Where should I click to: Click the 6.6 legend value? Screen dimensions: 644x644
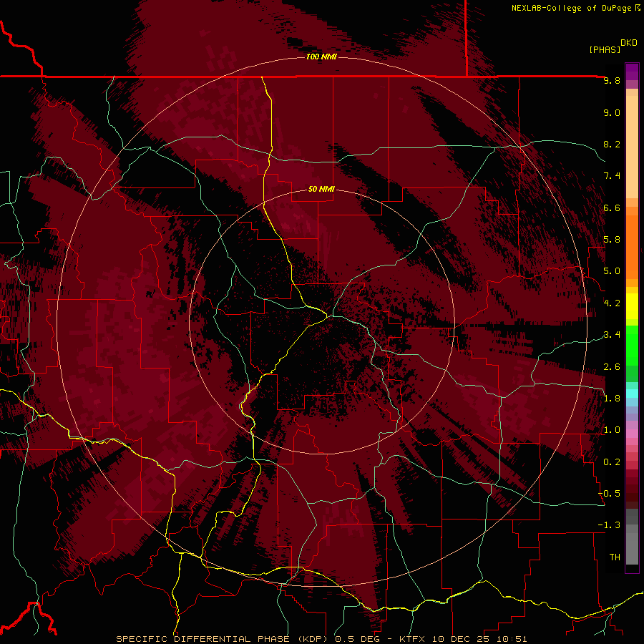[612, 208]
